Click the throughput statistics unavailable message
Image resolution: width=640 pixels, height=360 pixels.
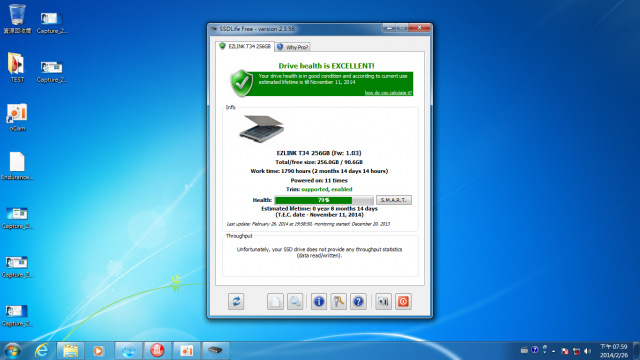319,252
